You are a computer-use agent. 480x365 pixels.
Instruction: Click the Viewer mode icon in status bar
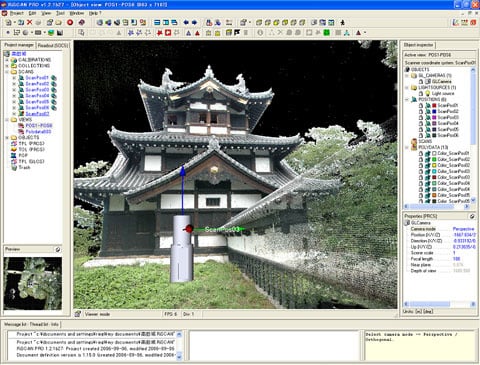(x=78, y=314)
